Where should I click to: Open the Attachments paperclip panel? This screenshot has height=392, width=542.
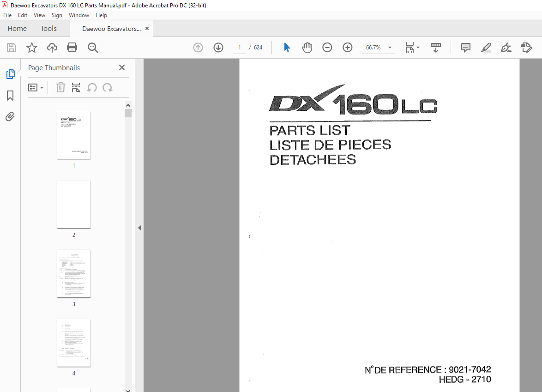10,116
